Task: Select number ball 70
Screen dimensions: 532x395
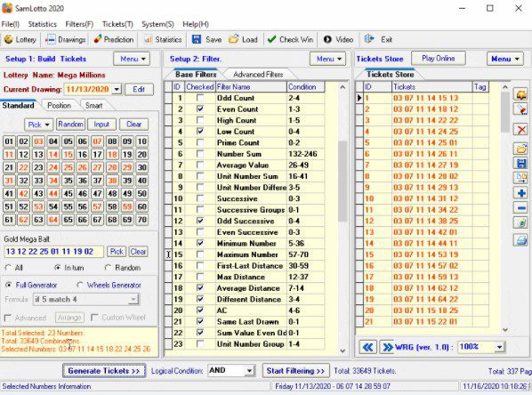Action: pos(141,220)
